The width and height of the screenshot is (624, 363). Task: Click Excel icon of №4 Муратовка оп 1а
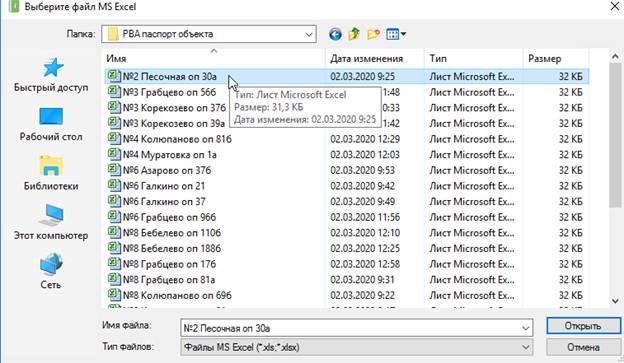(114, 154)
